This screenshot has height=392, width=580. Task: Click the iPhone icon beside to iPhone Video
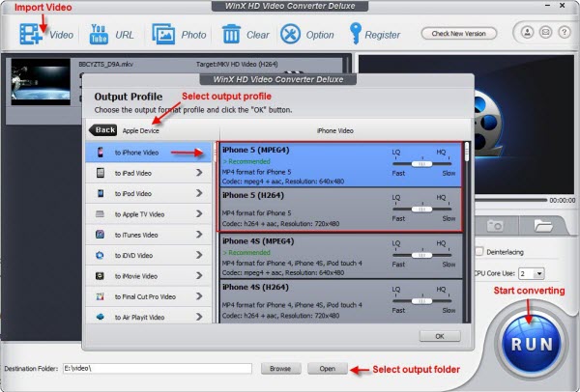click(101, 153)
